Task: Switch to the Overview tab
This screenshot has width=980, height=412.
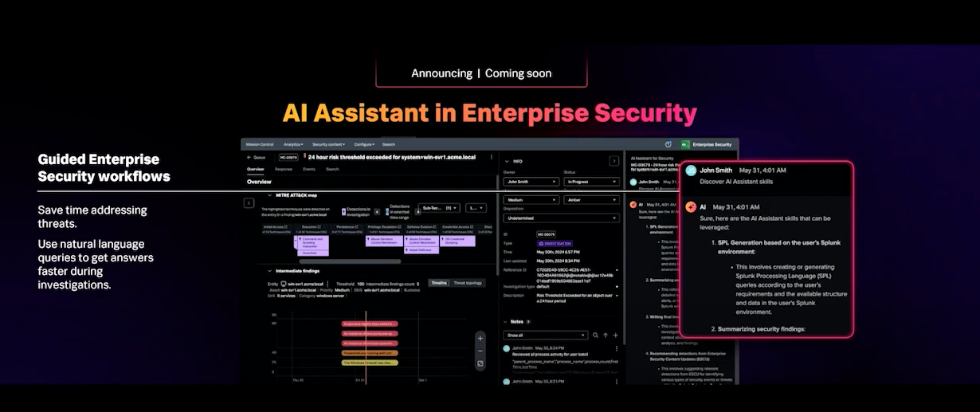Action: pyautogui.click(x=255, y=169)
